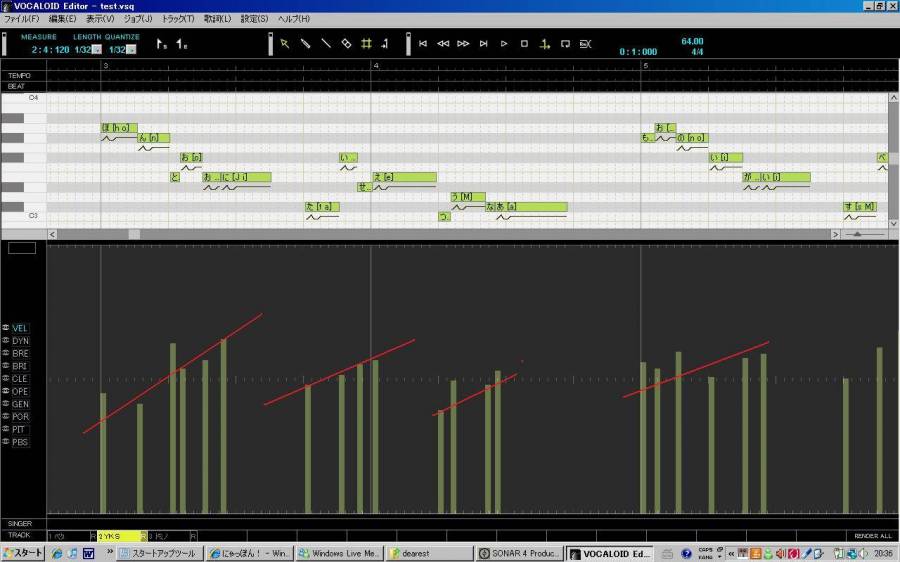900x562 pixels.
Task: Select the VEL parameter
Action: 20,328
